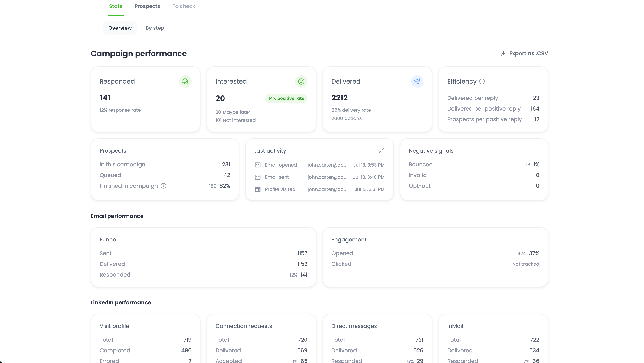
Task: Click the envelope icon for Email opened
Action: click(257, 165)
